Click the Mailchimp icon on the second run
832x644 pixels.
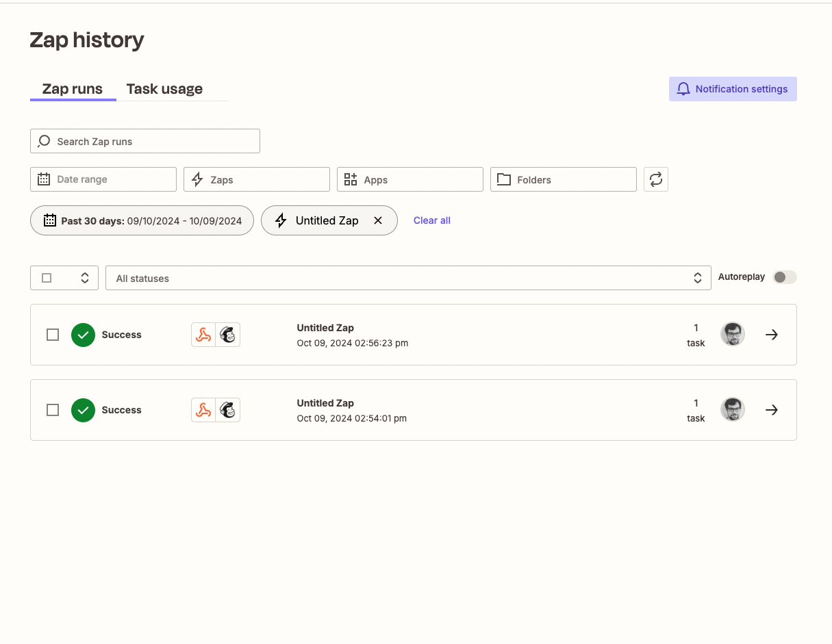point(228,409)
